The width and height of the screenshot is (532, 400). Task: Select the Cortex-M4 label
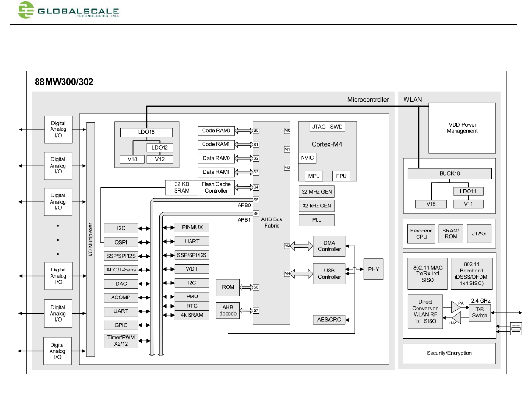[327, 145]
